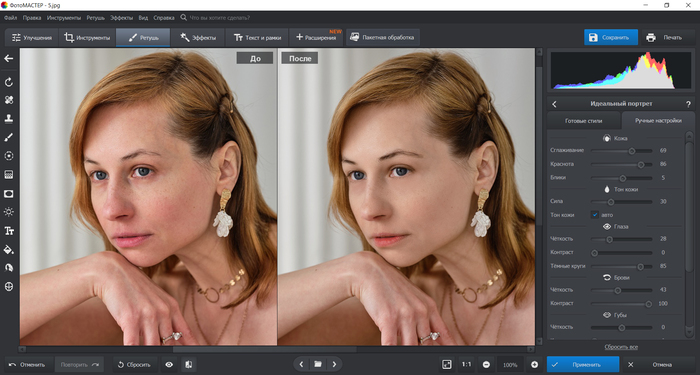Select the head-profile icon in left toolbar
Screen dimensions: 700x375
click(x=9, y=268)
